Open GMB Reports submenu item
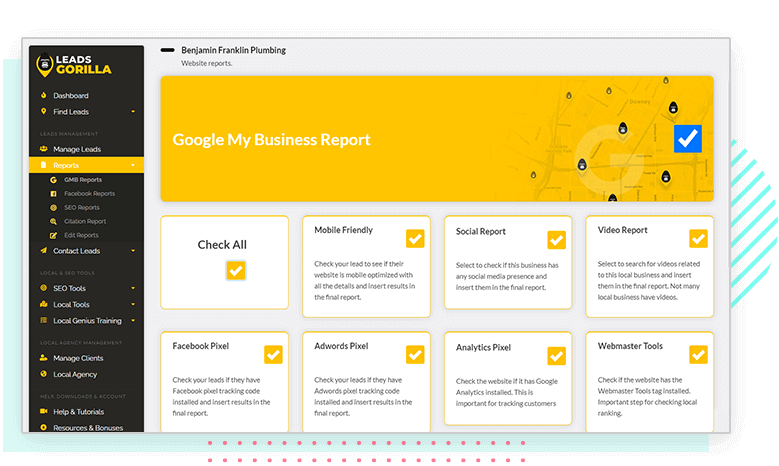The image size is (779, 466). point(82,180)
